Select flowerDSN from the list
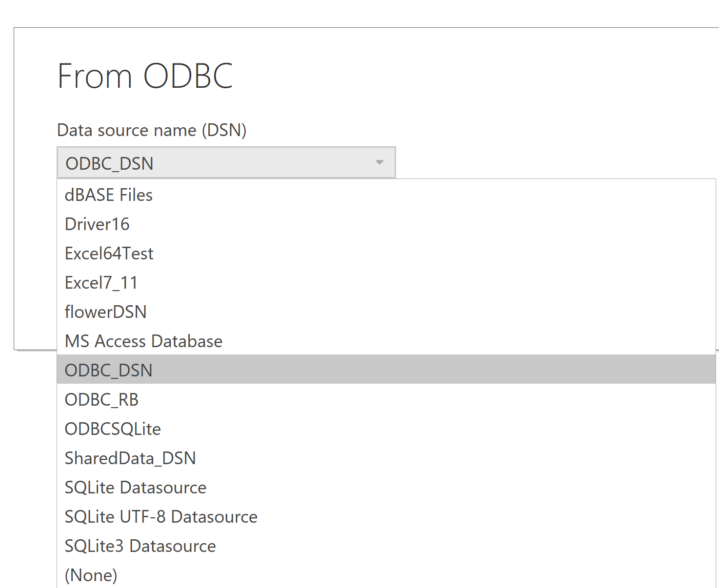Screen dimensions: 719x588 [x=105, y=312]
